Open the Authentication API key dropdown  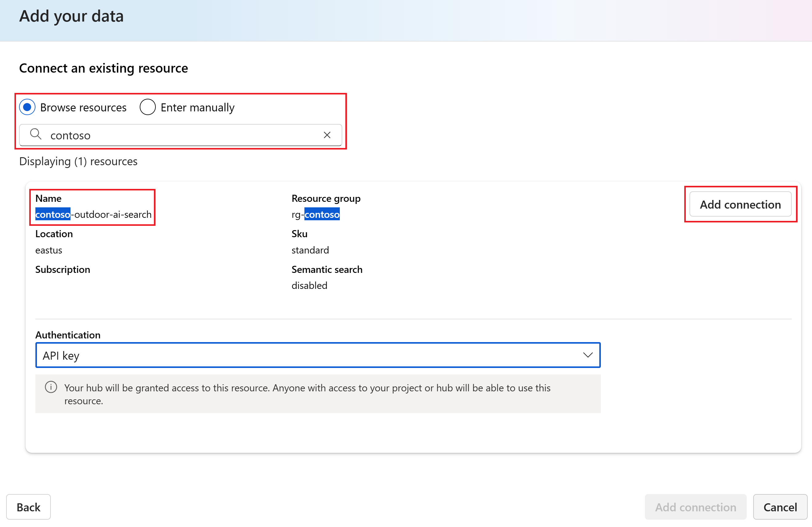pos(318,355)
